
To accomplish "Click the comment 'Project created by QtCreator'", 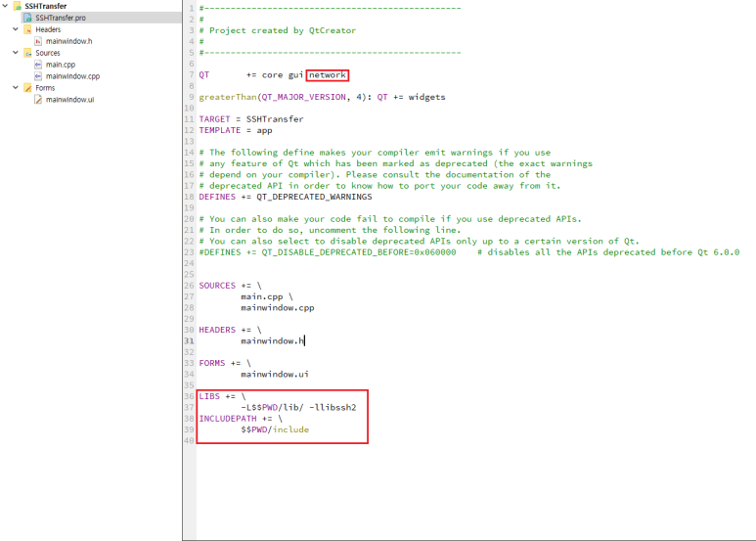I will 283,30.
